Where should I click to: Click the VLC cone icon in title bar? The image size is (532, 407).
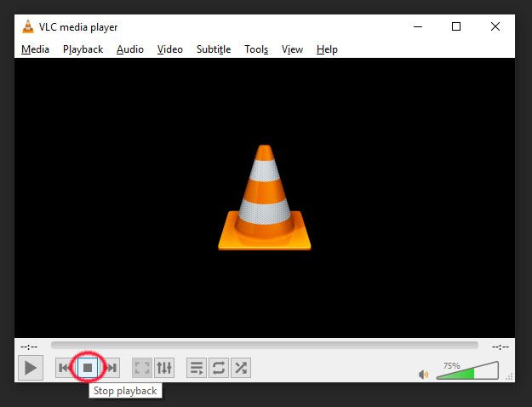coord(28,26)
